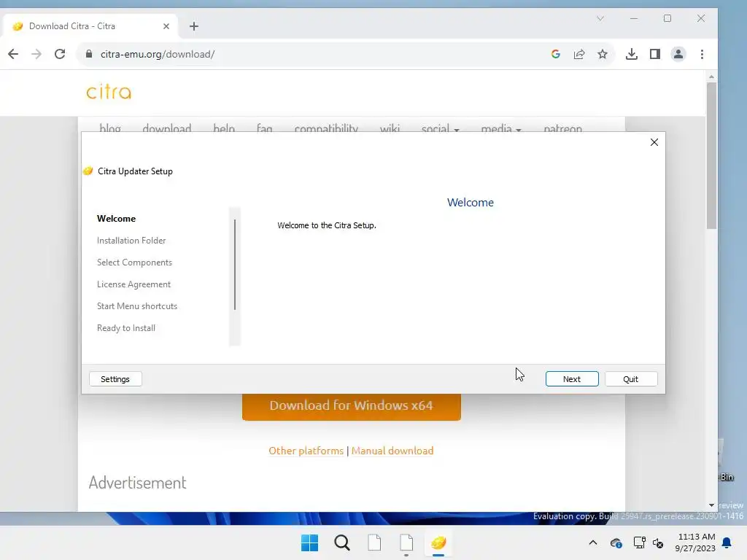This screenshot has width=747, height=560.
Task: Open the notification bell icon
Action: coord(727,542)
